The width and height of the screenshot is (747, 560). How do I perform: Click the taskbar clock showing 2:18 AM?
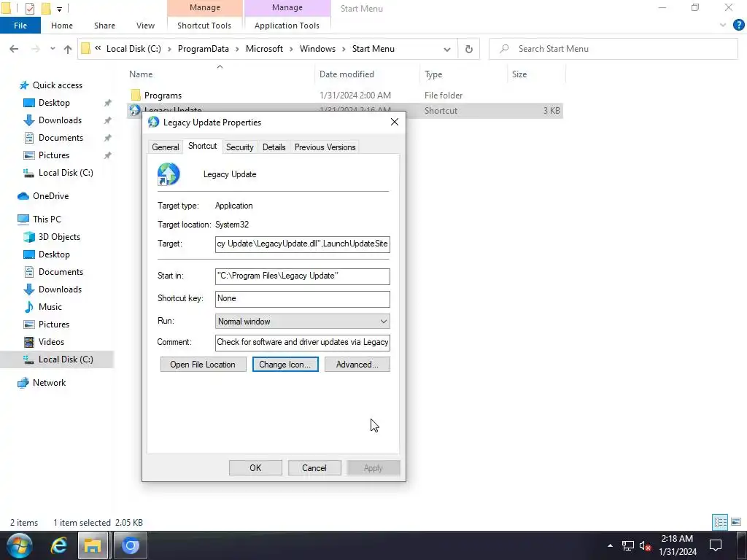pyautogui.click(x=678, y=545)
